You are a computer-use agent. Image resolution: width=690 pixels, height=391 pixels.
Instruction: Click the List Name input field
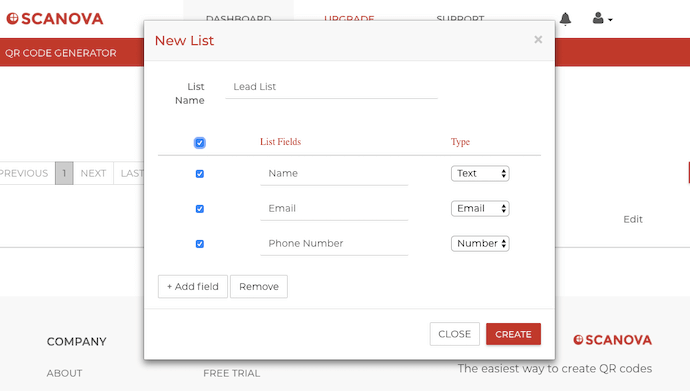(331, 87)
